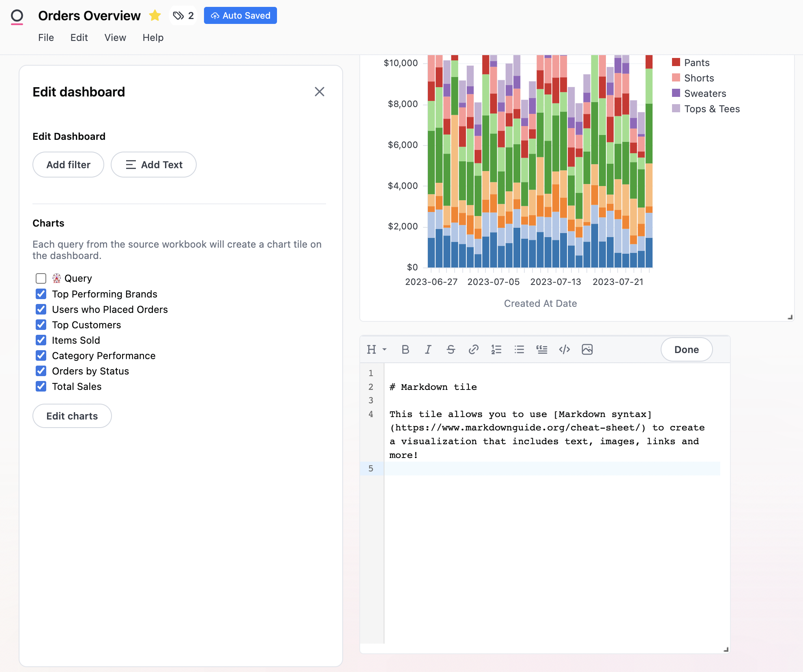
Task: Click the Pants legend color swatch
Action: pyautogui.click(x=676, y=62)
